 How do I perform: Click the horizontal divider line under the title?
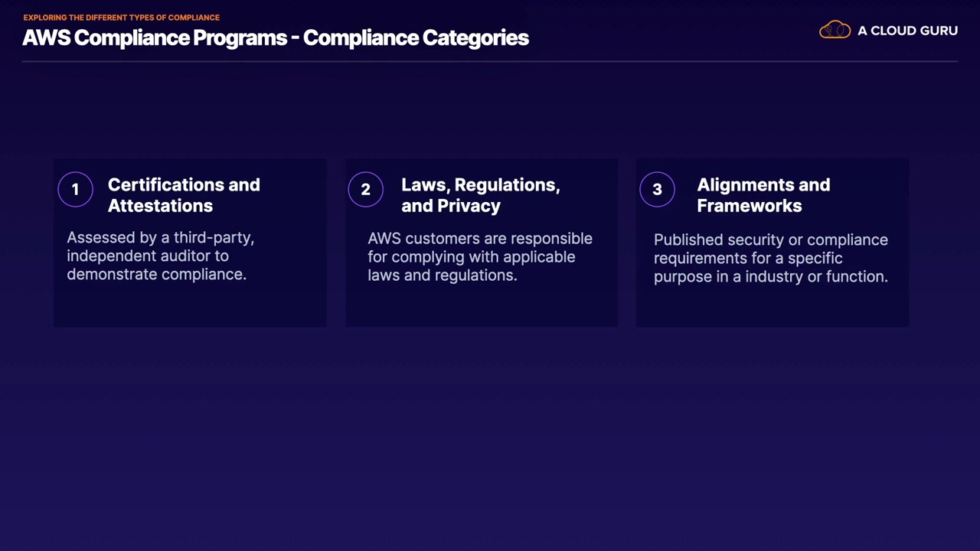(490, 61)
